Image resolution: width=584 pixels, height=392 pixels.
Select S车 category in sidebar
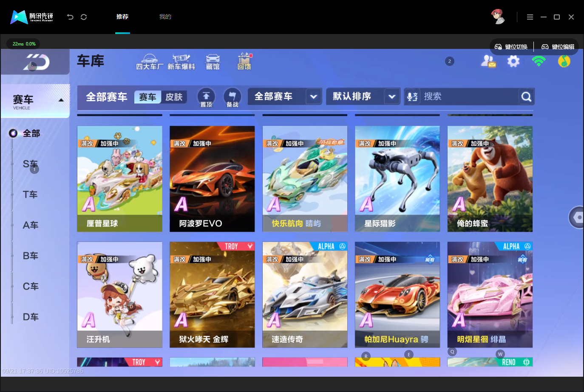coord(31,164)
